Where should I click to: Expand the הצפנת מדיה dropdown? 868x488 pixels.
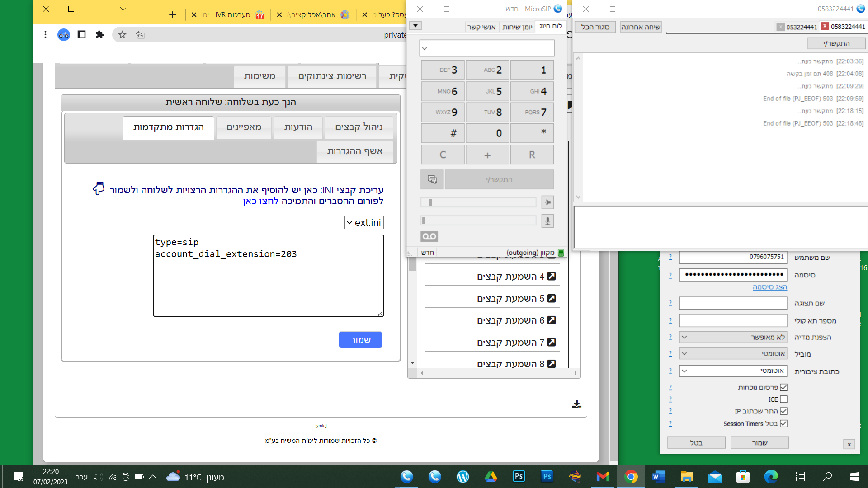tap(732, 337)
